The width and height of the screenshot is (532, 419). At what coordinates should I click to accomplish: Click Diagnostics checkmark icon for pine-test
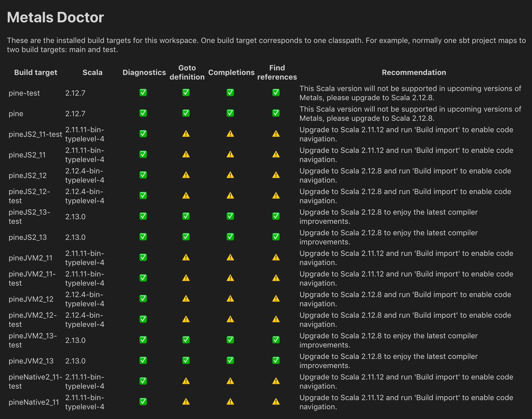coord(143,93)
